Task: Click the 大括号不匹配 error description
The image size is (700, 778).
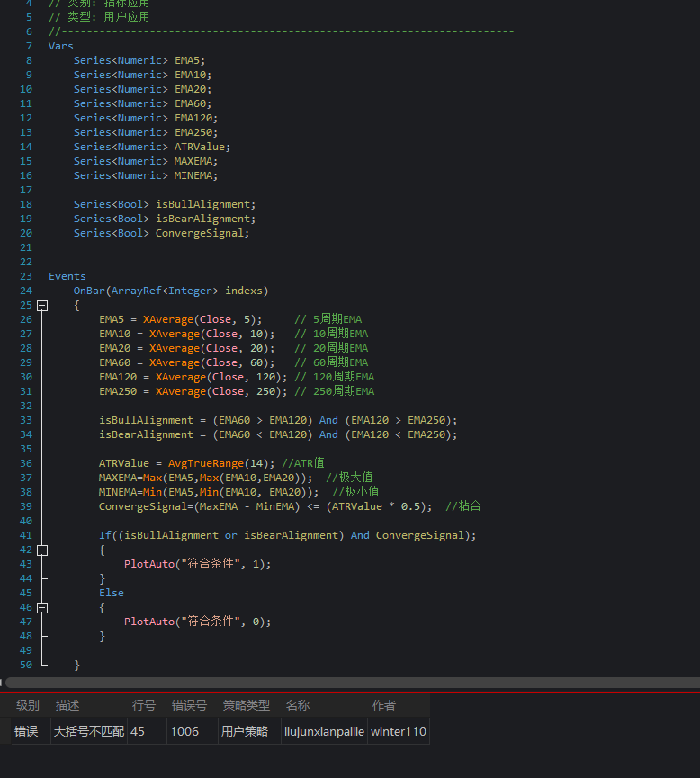Action: (x=89, y=731)
